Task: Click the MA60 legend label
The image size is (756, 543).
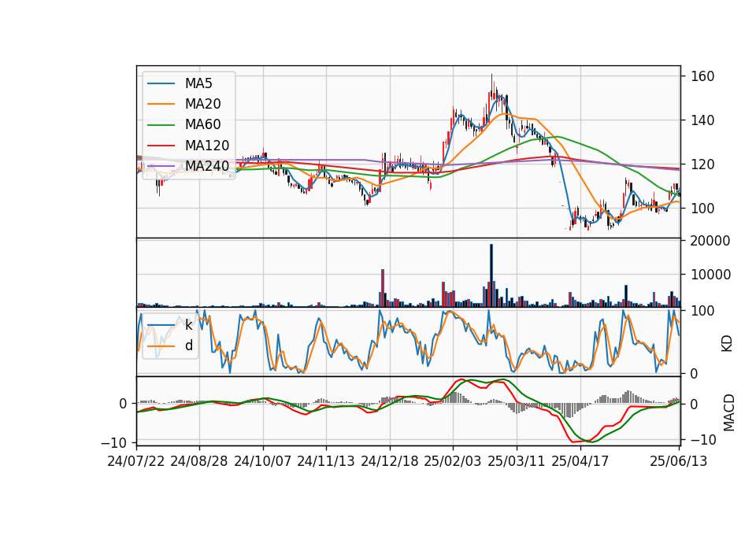Action: point(202,125)
